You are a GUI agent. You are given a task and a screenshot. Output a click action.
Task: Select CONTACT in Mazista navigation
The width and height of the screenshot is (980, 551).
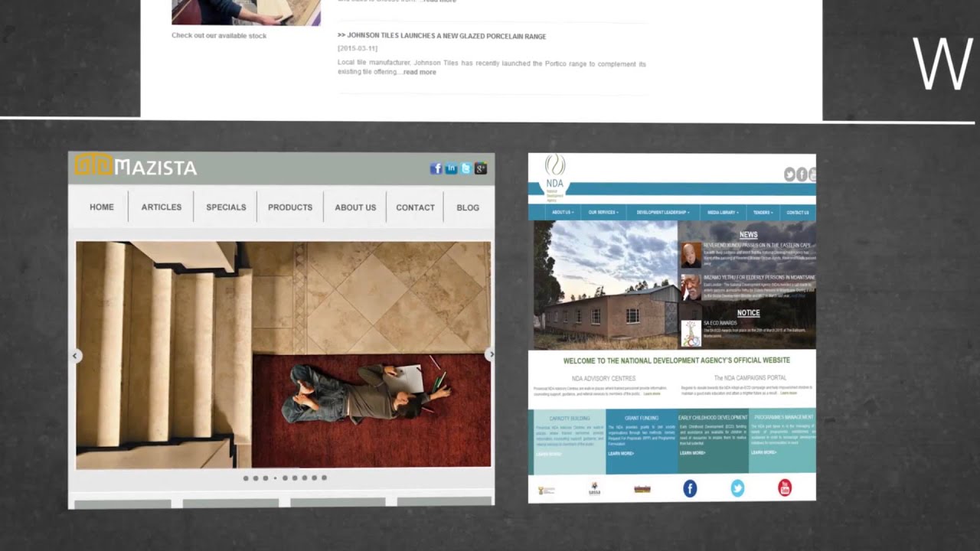(415, 207)
